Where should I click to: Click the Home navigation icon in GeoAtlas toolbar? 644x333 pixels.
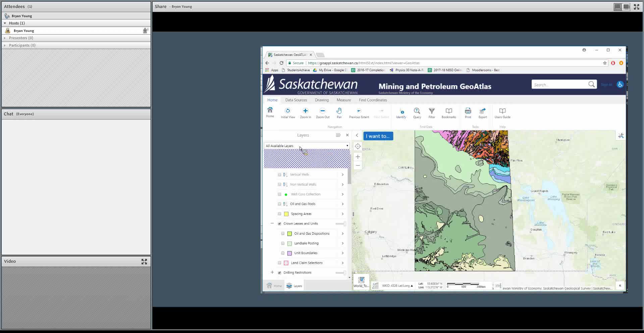270,112
